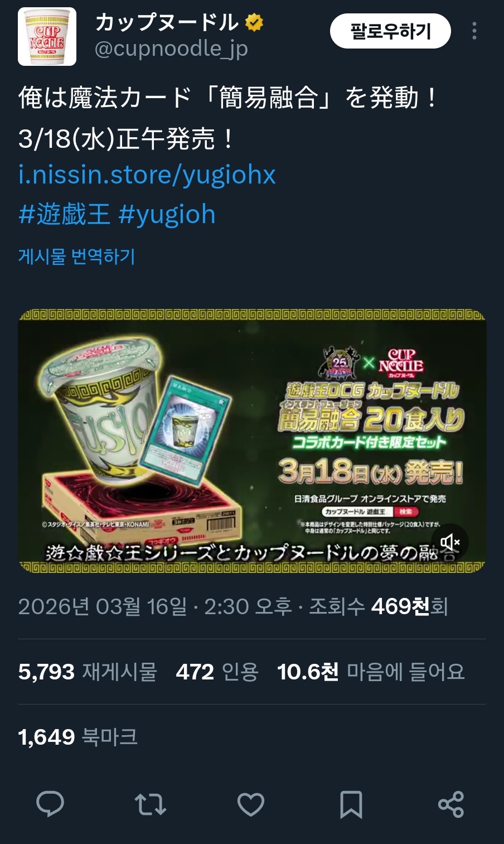Open the Cup Noodle profile avatar
Screen dimensions: 504x844
coord(47,36)
